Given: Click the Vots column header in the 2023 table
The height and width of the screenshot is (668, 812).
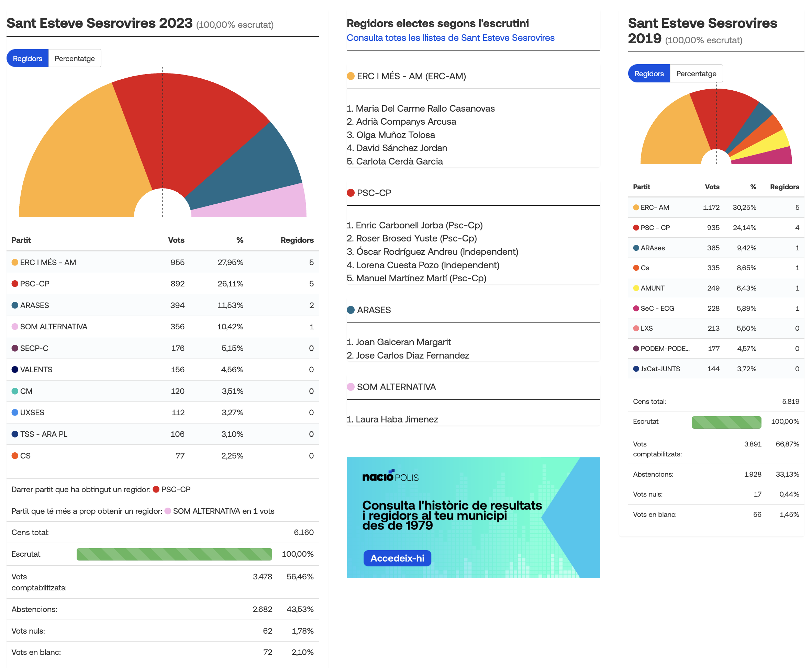Looking at the screenshot, I should pyautogui.click(x=176, y=240).
